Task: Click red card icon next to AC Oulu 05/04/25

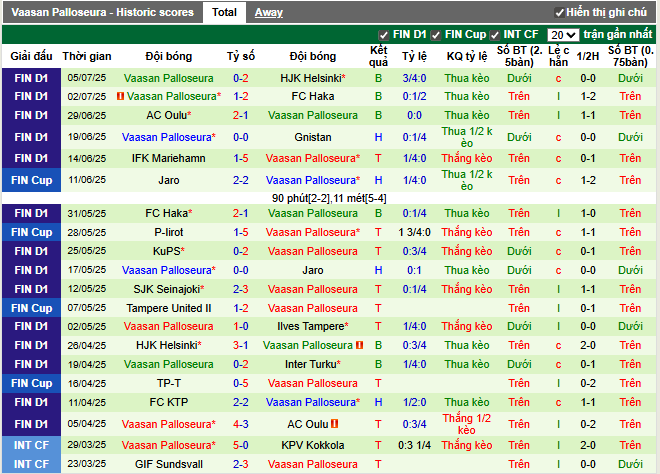Action: [x=335, y=423]
